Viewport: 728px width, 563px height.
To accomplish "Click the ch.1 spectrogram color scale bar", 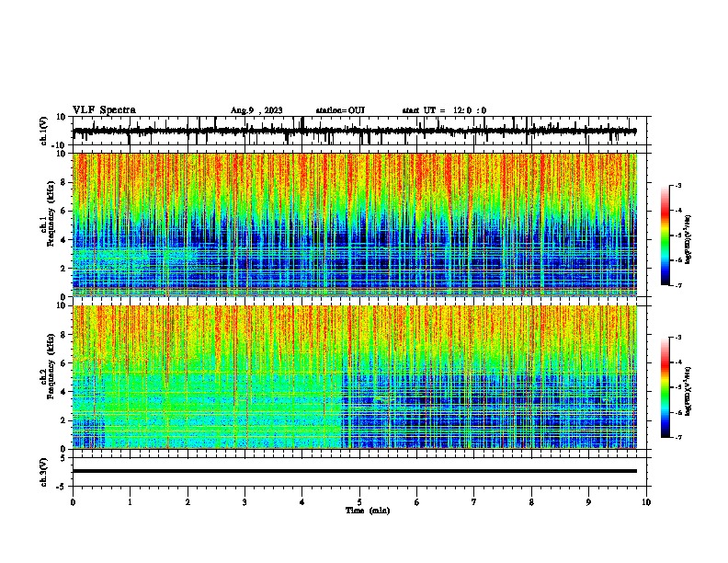I will click(665, 236).
